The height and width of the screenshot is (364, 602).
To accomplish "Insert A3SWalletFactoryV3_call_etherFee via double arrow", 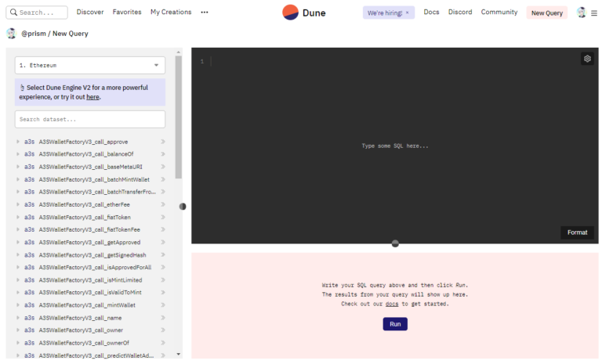I will point(163,204).
